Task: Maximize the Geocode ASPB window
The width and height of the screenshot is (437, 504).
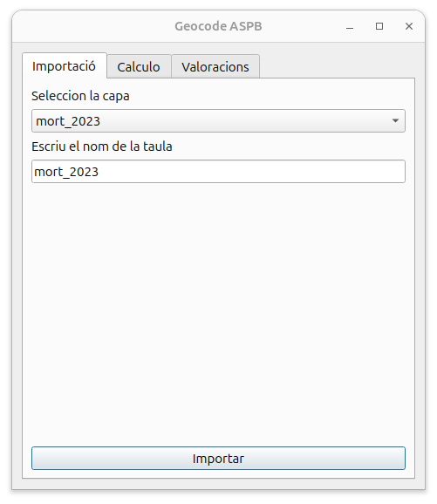Action: 379,26
